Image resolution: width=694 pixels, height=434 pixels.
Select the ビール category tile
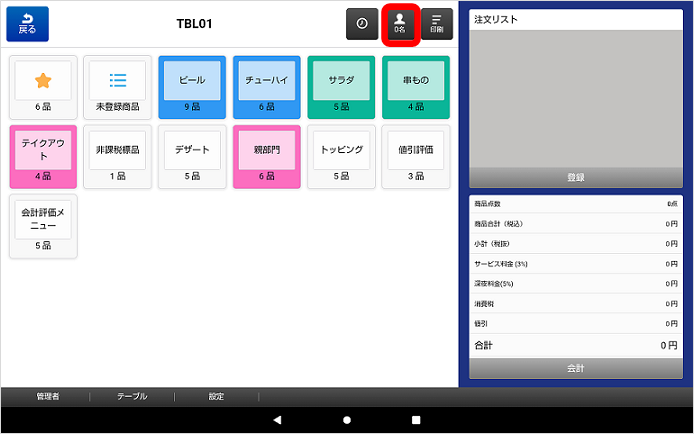(192, 85)
